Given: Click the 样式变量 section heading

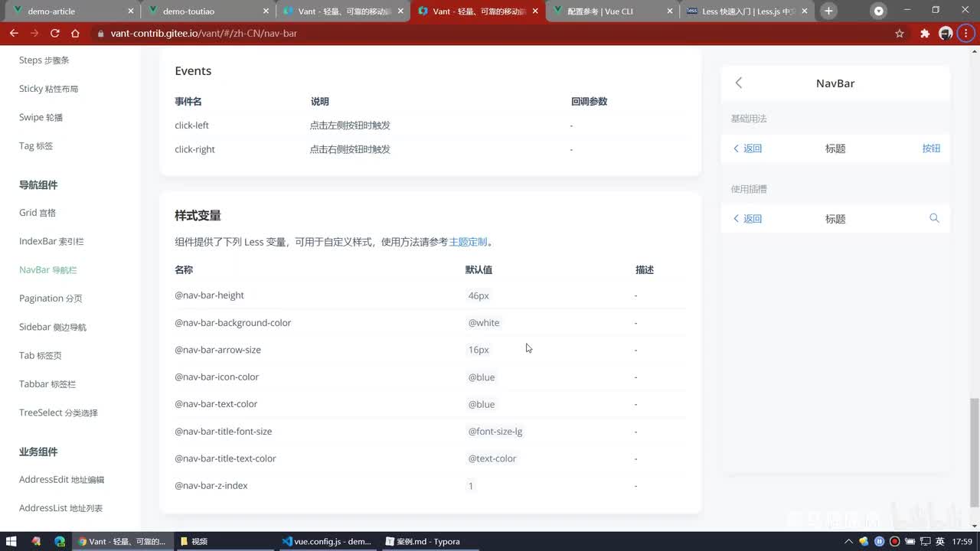Looking at the screenshot, I should click(198, 216).
